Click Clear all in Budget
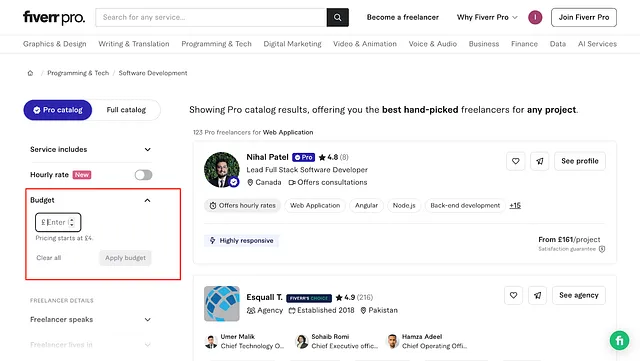Image resolution: width=640 pixels, height=361 pixels. (49, 258)
